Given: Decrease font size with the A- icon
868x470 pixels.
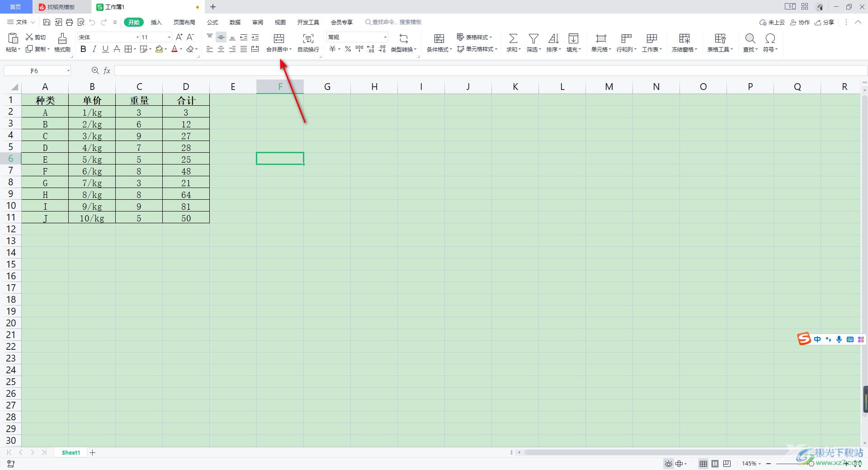Looking at the screenshot, I should pyautogui.click(x=190, y=37).
